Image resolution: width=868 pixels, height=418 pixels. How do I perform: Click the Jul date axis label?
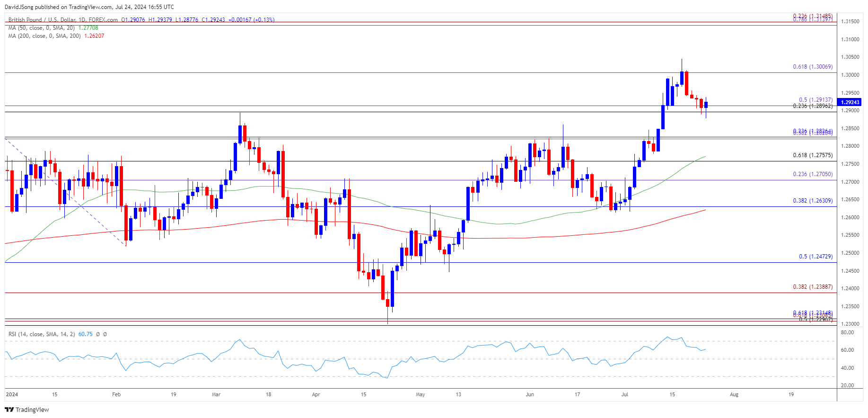[x=625, y=394]
